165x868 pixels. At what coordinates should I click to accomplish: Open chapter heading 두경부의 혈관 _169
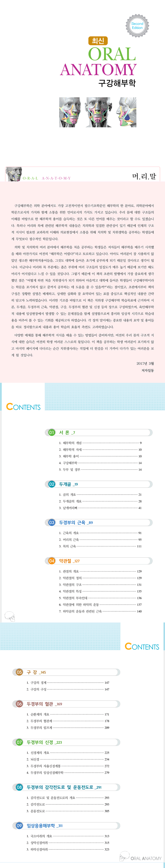pos(44,704)
